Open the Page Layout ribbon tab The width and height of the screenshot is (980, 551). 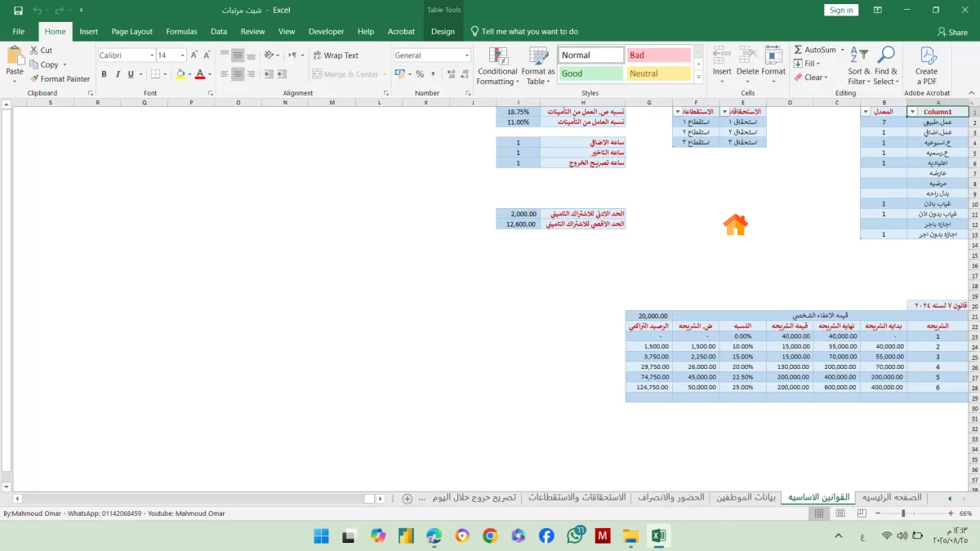pyautogui.click(x=131, y=32)
